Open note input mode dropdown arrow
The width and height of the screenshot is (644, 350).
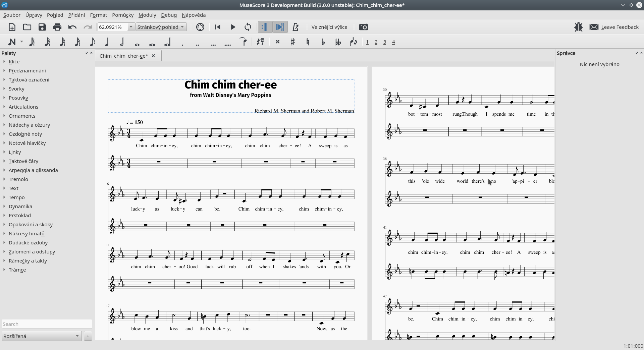pyautogui.click(x=21, y=42)
